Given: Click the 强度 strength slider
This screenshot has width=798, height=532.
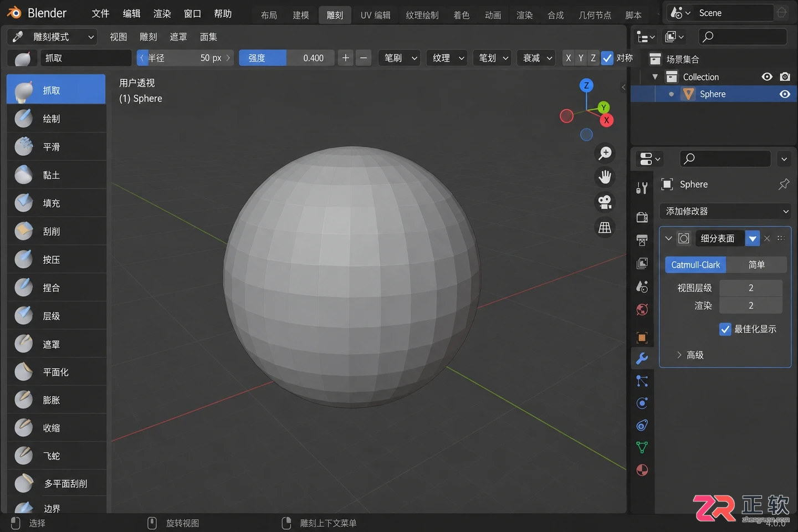Looking at the screenshot, I should point(287,58).
